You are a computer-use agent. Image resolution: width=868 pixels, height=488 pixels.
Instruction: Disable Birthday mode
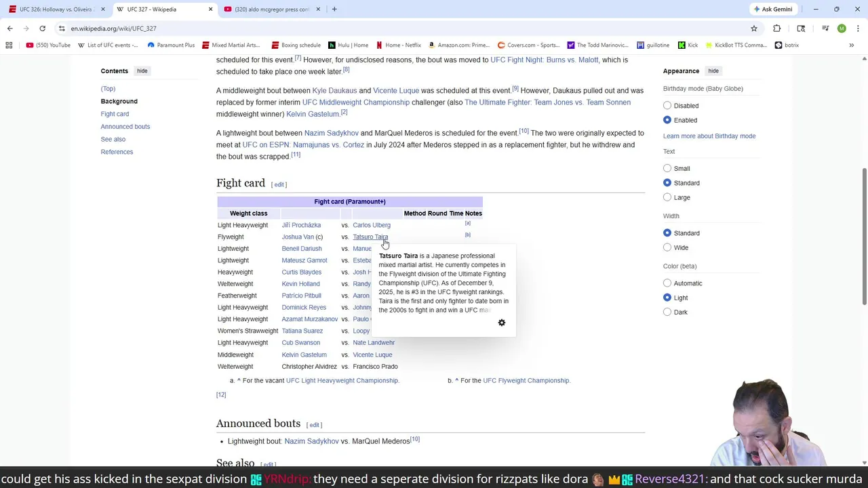667,106
